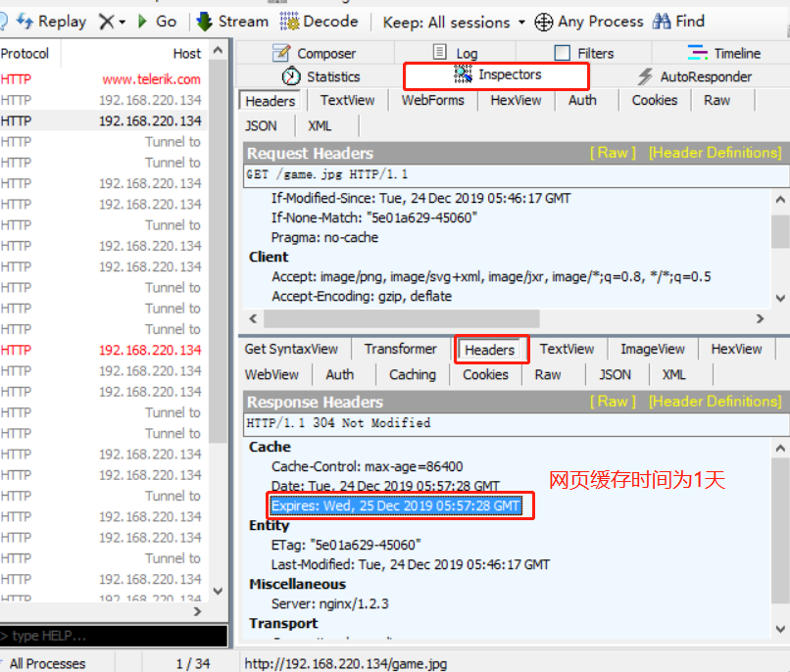Select the Caching response tab
The height and width of the screenshot is (672, 790).
click(x=412, y=374)
